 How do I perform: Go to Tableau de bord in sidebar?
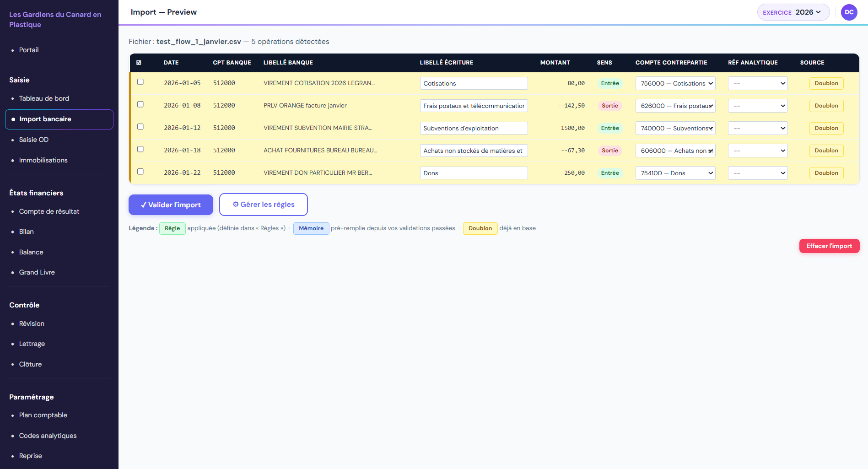[44, 98]
